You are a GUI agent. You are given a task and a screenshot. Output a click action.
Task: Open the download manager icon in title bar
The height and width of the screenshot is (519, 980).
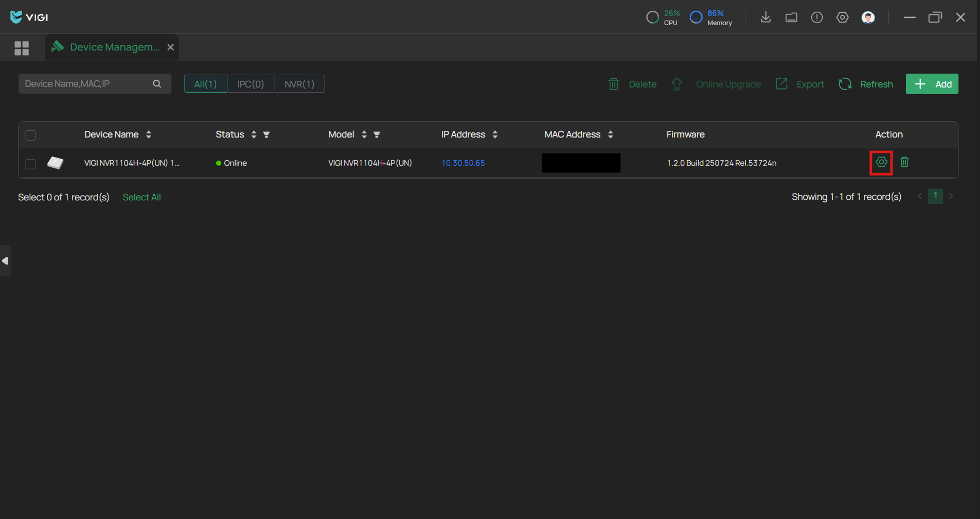point(765,17)
